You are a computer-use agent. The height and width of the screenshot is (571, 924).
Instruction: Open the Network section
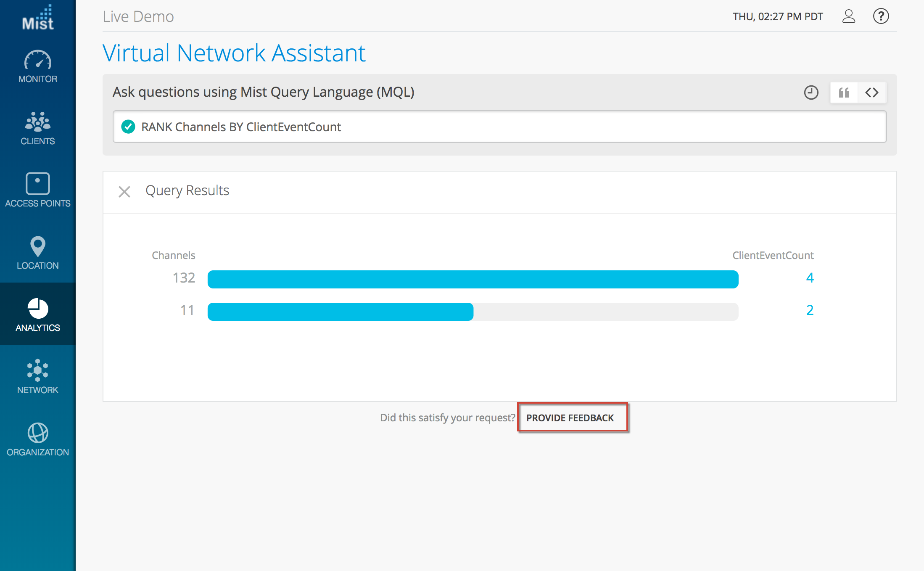[x=38, y=377]
